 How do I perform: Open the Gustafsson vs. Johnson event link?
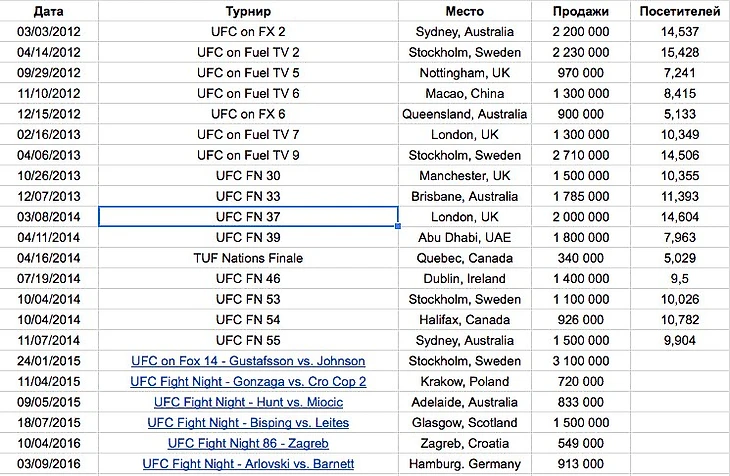point(247,361)
